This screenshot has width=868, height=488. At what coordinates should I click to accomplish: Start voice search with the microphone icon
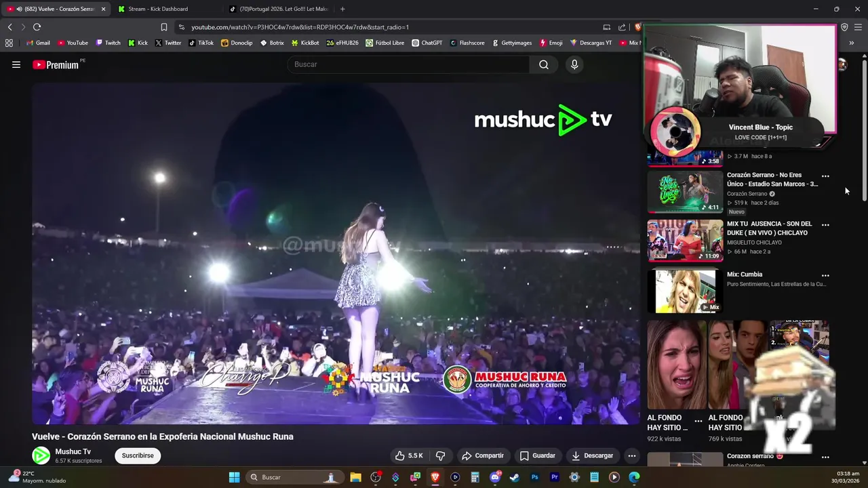[574, 64]
